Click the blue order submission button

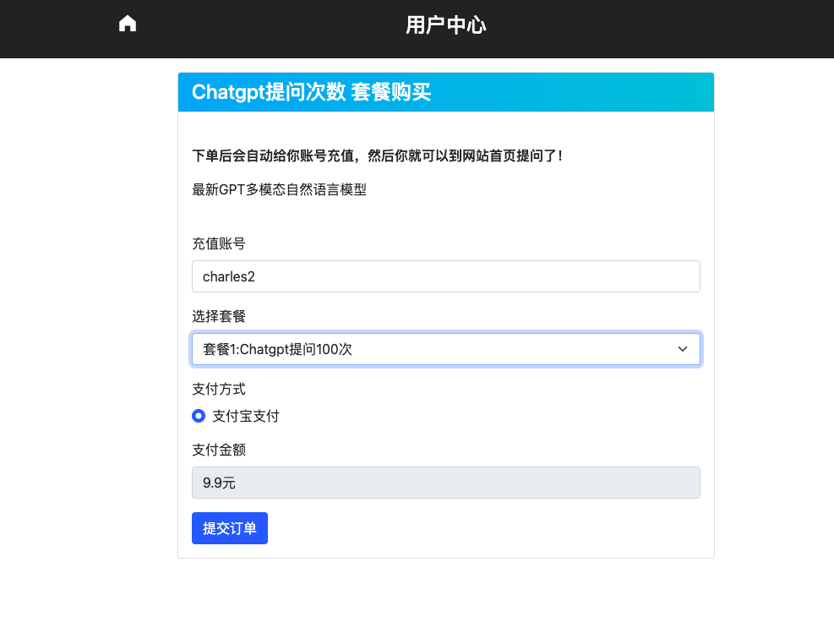[x=229, y=527]
